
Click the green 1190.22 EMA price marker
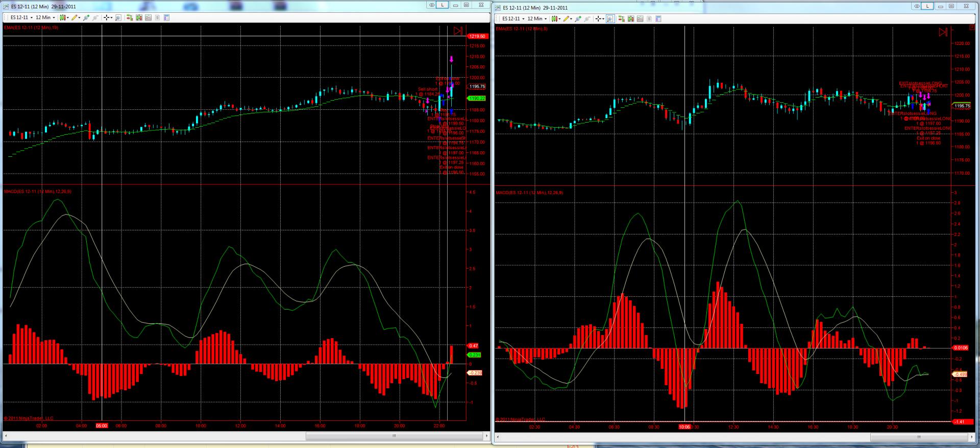(x=477, y=98)
